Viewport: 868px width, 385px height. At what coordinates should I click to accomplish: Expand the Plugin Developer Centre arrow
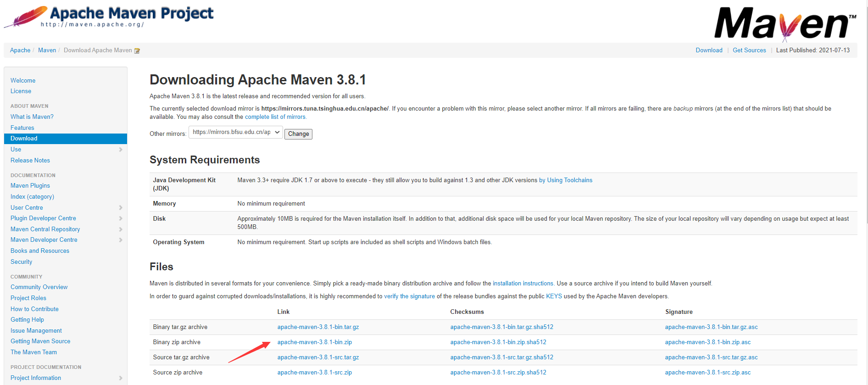121,218
